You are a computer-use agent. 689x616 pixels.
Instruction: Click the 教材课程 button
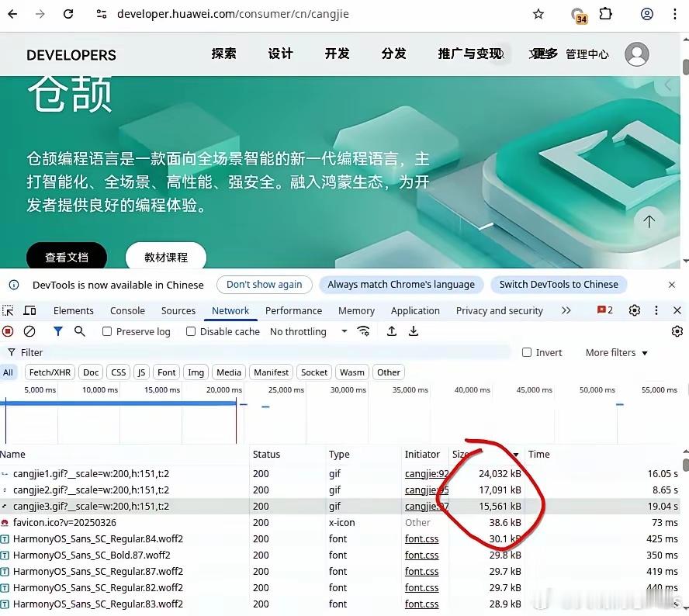pyautogui.click(x=166, y=257)
